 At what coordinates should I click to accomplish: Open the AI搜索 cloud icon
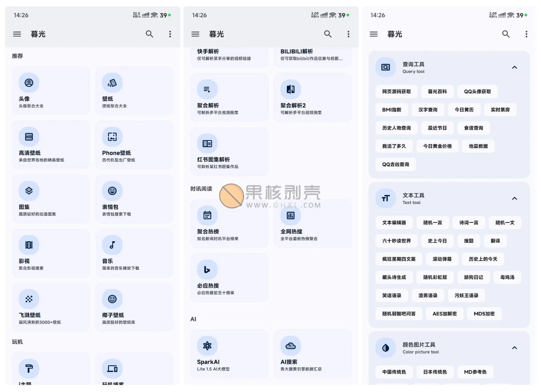tap(291, 346)
